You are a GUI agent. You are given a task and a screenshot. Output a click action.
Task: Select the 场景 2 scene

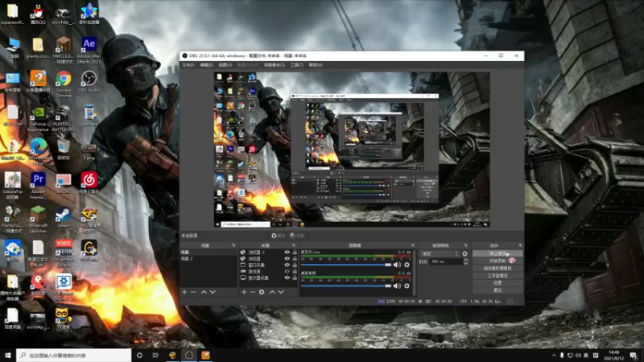(208, 258)
